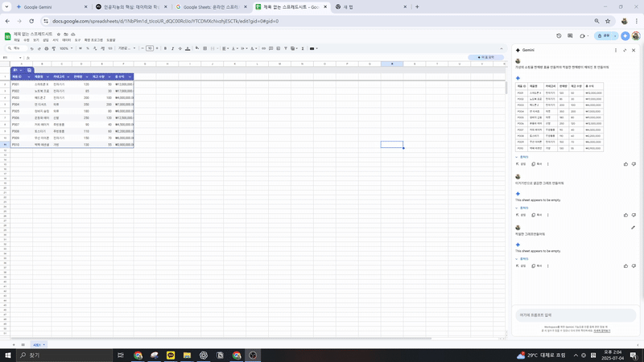Apply italic formatting to the cell
The image size is (644, 362).
click(172, 48)
